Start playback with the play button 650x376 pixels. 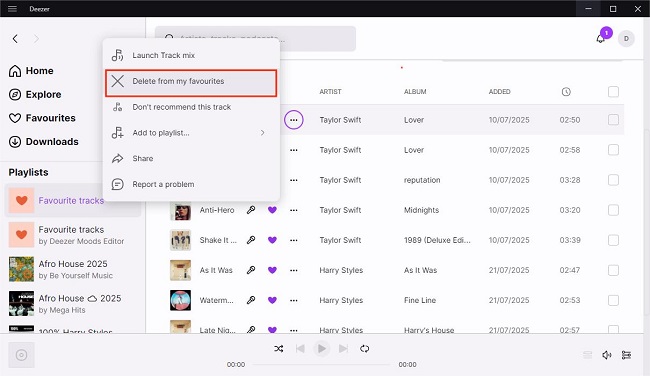coord(322,349)
